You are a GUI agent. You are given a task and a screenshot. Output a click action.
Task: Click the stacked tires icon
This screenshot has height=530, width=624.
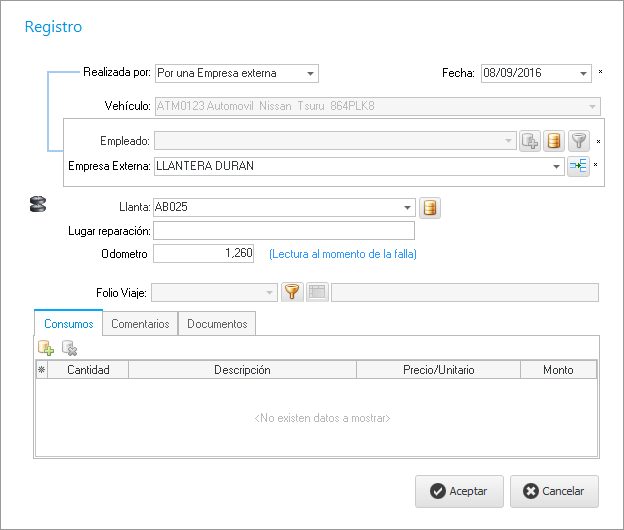38,205
